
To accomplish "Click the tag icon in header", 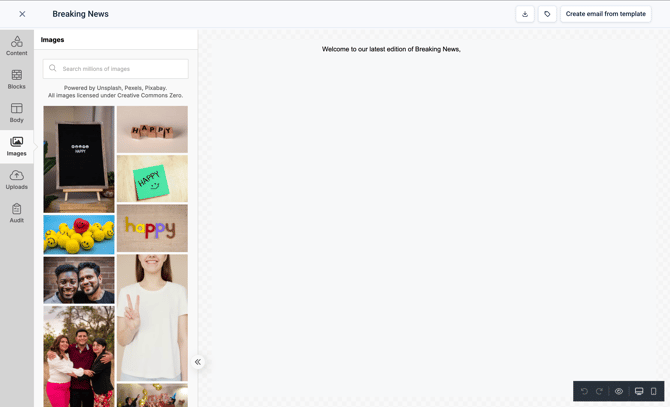I will tap(547, 14).
